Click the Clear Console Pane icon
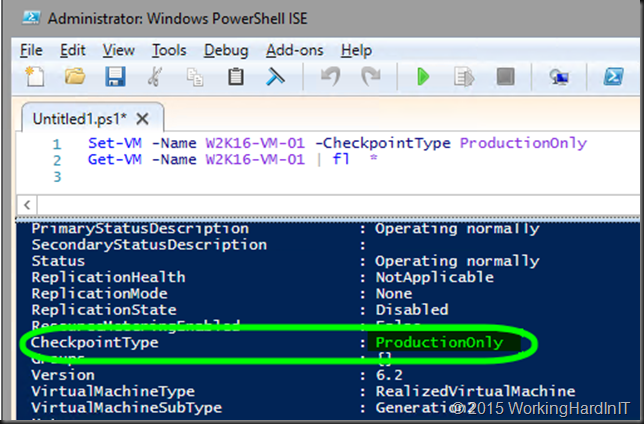This screenshot has height=424, width=644. click(x=275, y=76)
